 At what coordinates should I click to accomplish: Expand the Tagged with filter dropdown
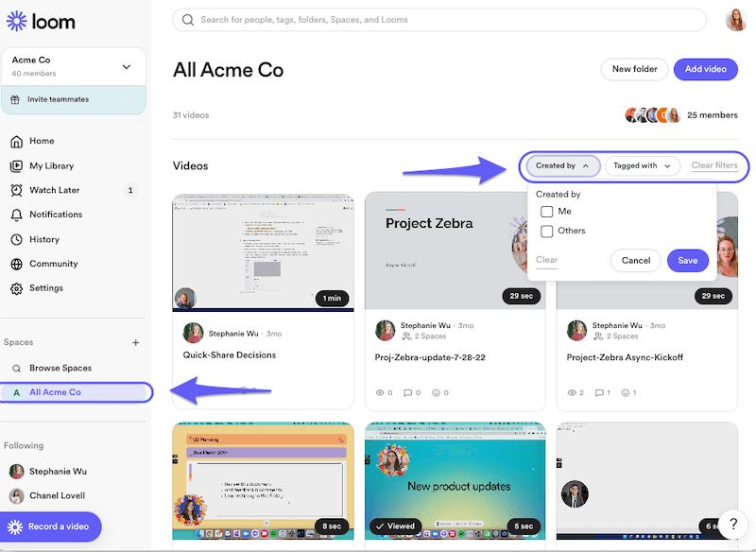click(x=643, y=165)
